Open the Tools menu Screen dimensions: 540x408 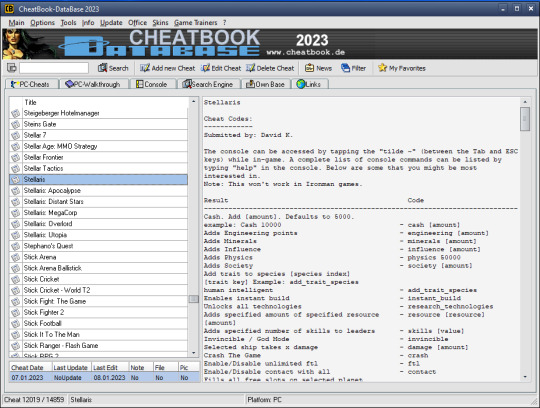point(68,23)
